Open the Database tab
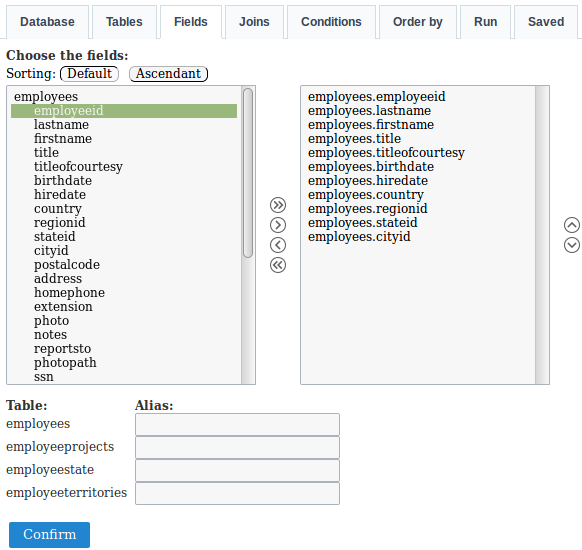The image size is (582, 550). [x=47, y=22]
